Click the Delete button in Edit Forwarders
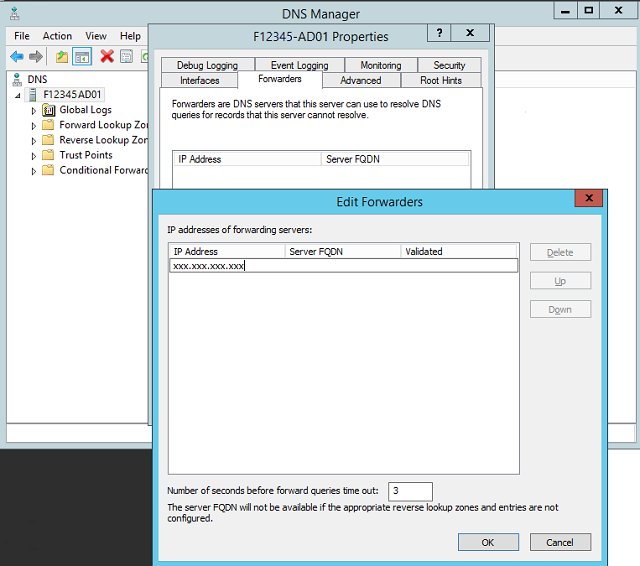This screenshot has height=566, width=640. [560, 252]
